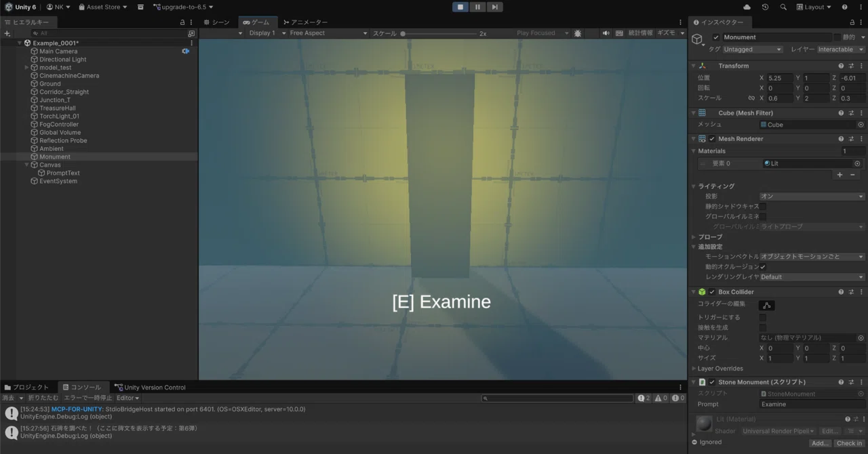Click the step frame button
Screen dimensions: 868x454
click(x=495, y=7)
